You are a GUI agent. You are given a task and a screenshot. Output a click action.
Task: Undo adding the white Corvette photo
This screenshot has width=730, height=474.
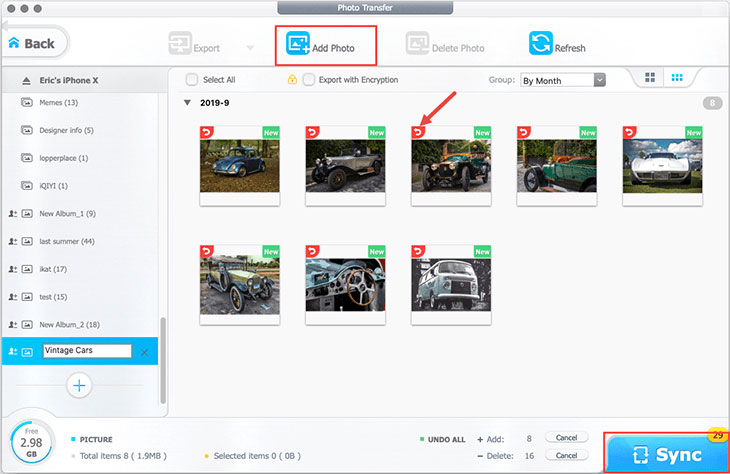(x=629, y=132)
